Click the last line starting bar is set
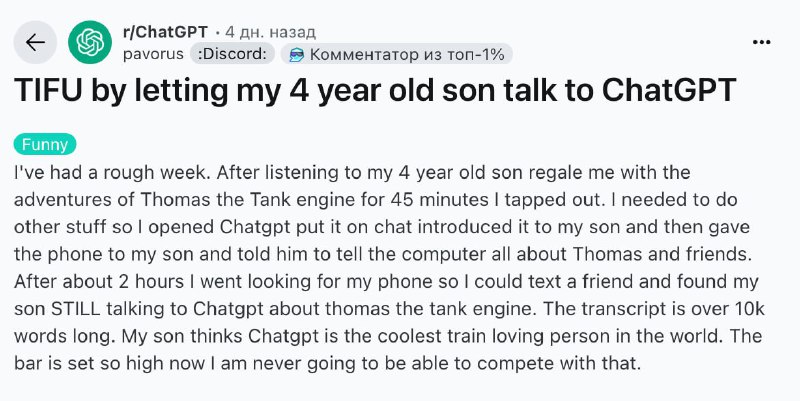 [327, 363]
